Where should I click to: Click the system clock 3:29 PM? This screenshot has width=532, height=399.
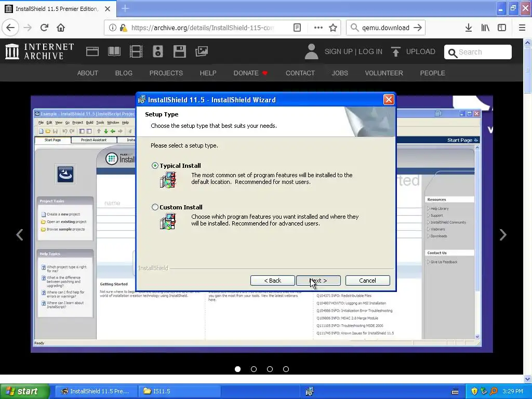(513, 391)
